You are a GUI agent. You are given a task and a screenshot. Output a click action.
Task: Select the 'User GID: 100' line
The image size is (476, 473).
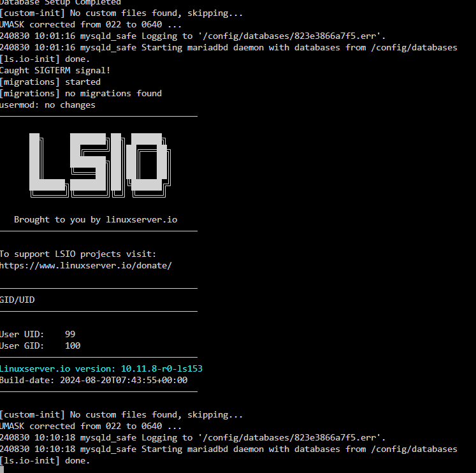[x=40, y=346]
